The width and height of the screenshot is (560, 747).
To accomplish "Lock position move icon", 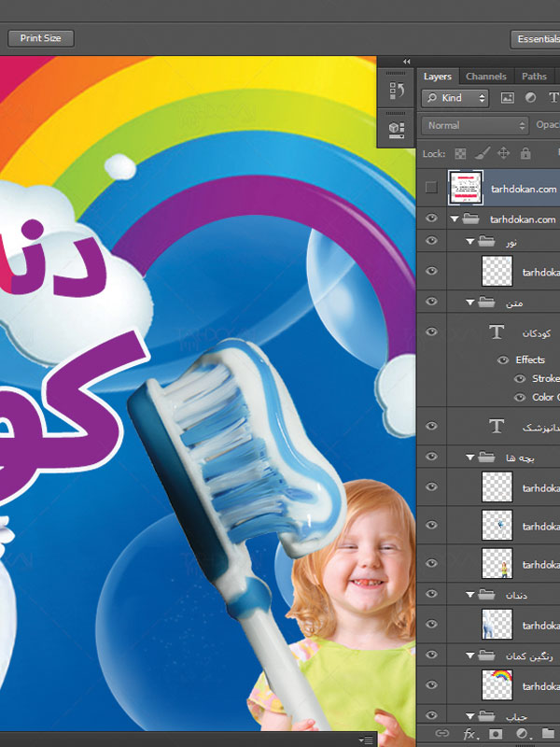I will (x=503, y=153).
